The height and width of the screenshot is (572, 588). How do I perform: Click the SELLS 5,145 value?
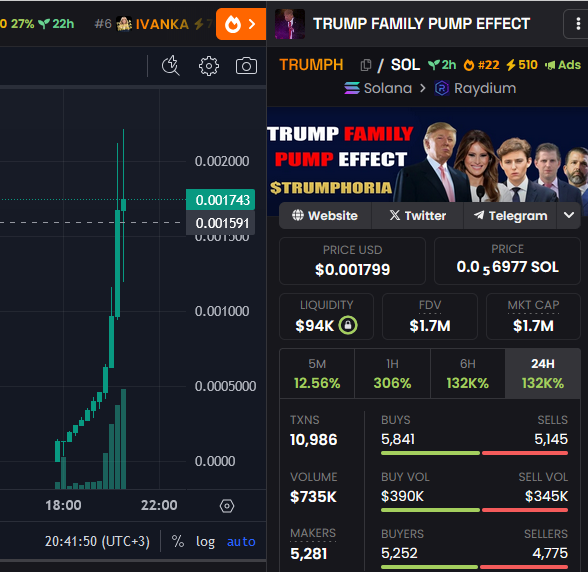point(551,439)
